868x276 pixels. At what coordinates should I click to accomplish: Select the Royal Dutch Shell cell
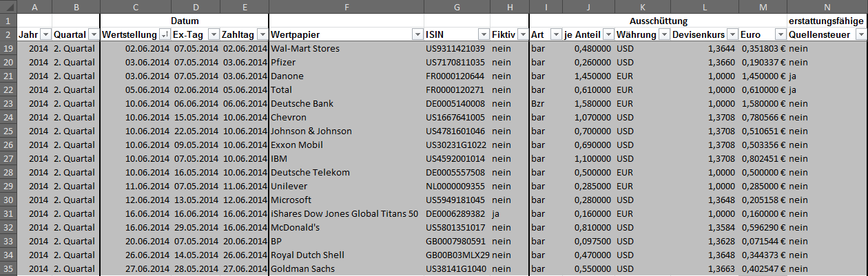pyautogui.click(x=347, y=255)
